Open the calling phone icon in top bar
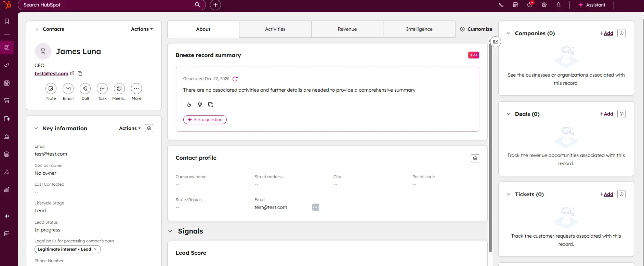This screenshot has width=644, height=266. click(x=501, y=5)
